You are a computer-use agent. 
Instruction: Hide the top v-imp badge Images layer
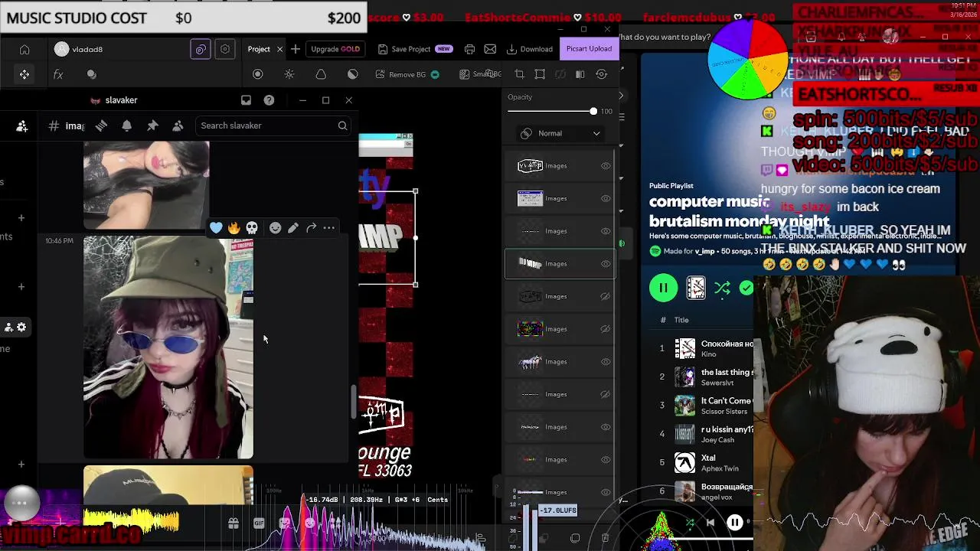tap(606, 165)
